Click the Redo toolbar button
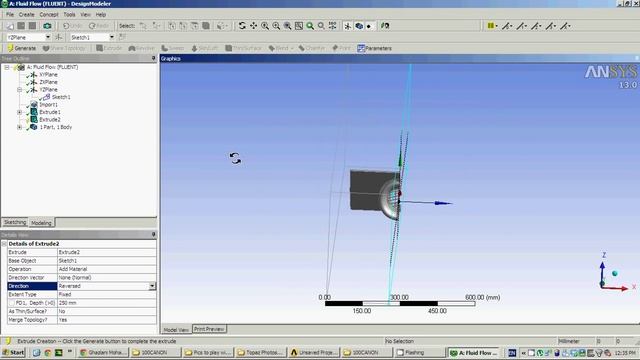The image size is (640, 360). [99, 26]
